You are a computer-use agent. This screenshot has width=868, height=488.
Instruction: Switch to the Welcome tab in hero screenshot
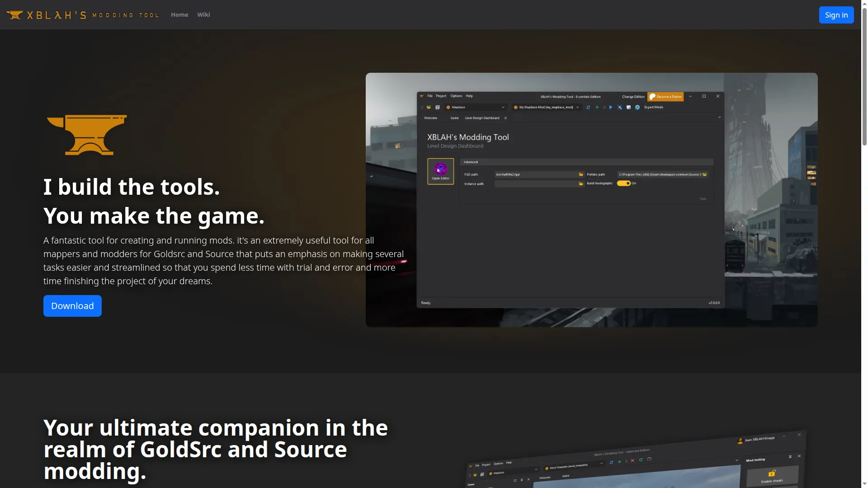tap(430, 118)
